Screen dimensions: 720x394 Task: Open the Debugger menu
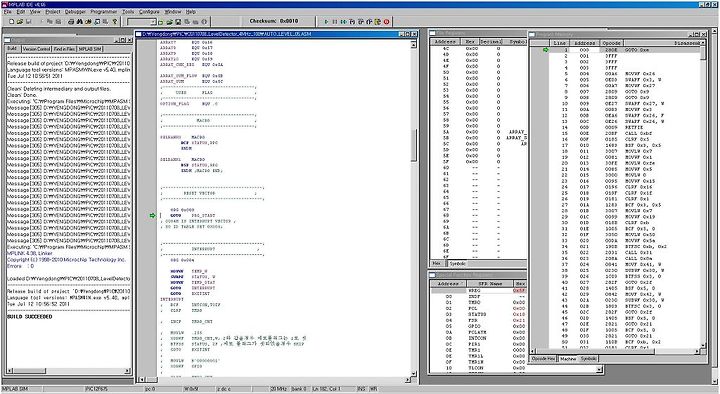coord(75,11)
